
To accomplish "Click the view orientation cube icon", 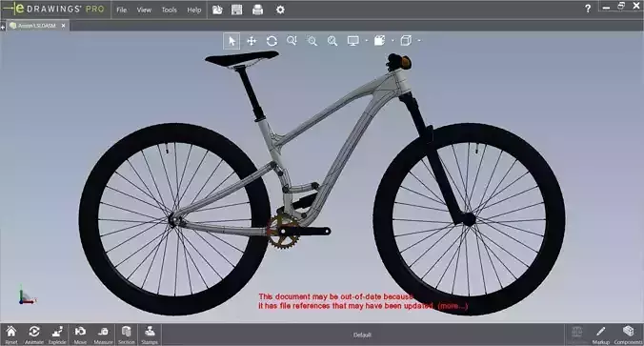I will 406,41.
